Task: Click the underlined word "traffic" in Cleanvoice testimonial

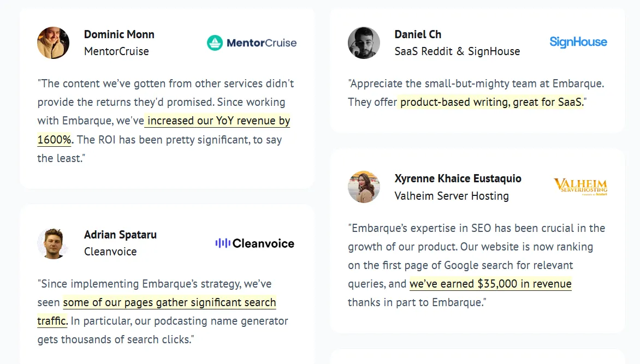Action: pyautogui.click(x=52, y=321)
